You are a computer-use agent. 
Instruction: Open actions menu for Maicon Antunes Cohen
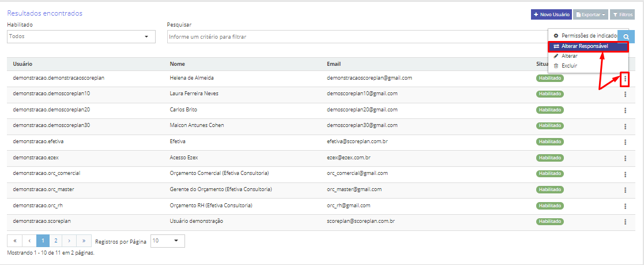625,126
